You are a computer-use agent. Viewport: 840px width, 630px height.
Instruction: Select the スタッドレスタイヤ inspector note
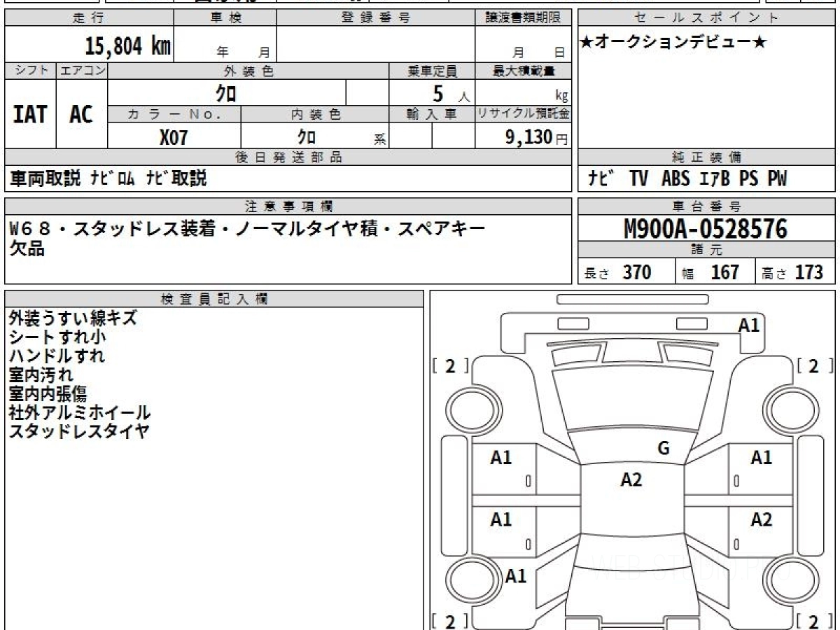[x=79, y=431]
